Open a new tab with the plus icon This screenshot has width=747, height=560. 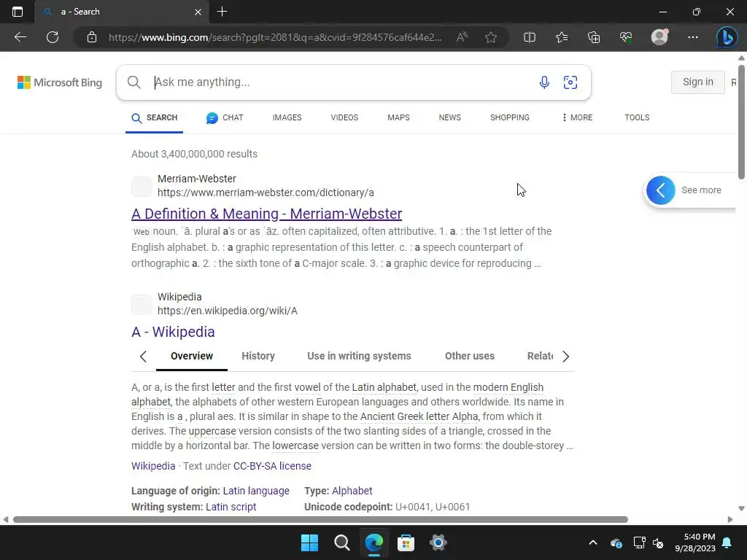(222, 12)
